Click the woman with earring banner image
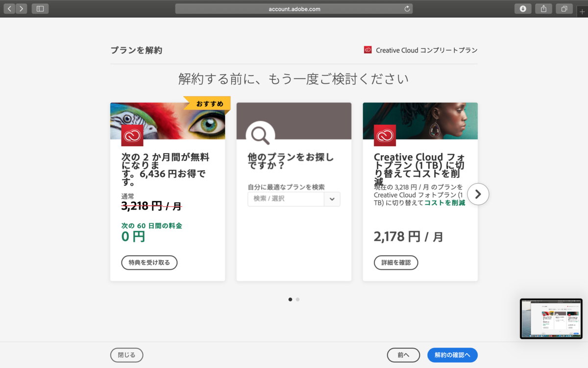 point(420,121)
